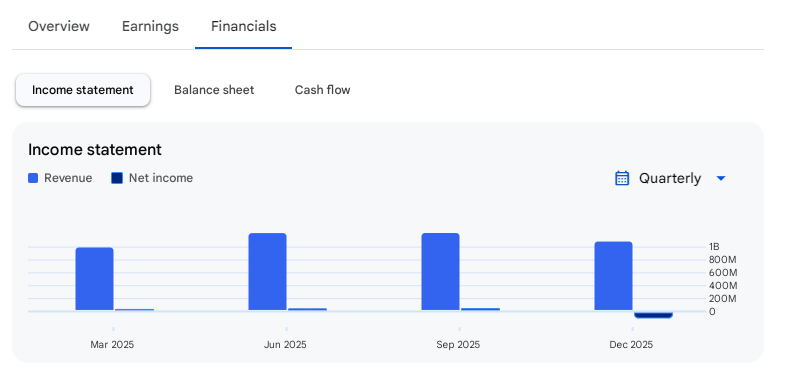This screenshot has width=787, height=370.
Task: Click the Mar 2025 net income bar
Action: [135, 310]
